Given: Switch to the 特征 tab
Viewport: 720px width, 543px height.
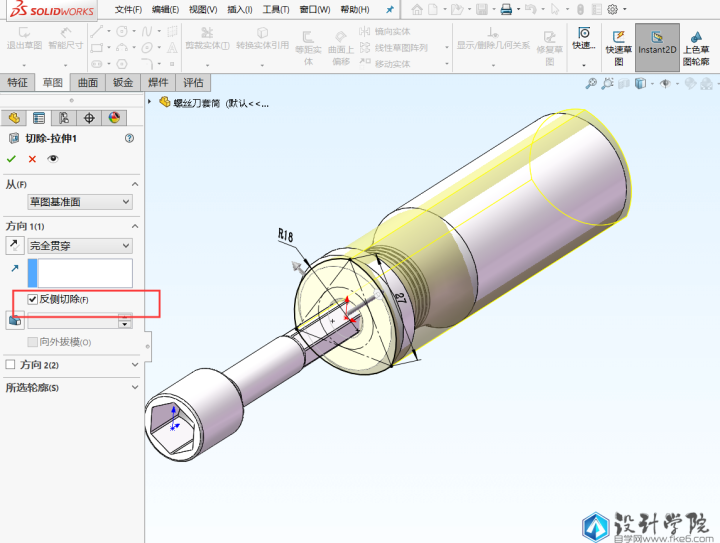Looking at the screenshot, I should 17,83.
